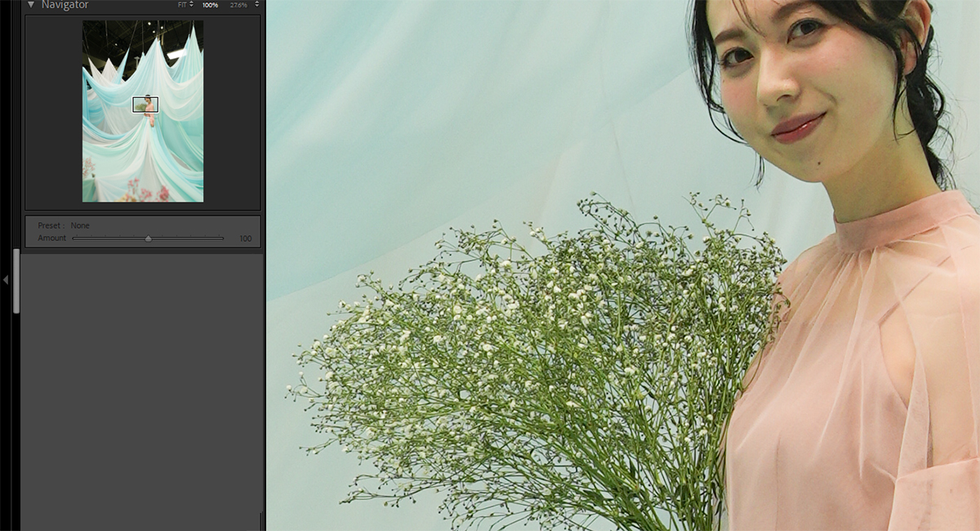Set Navigator zoom to FIT
Viewport: 980px width, 531px height.
(x=183, y=5)
